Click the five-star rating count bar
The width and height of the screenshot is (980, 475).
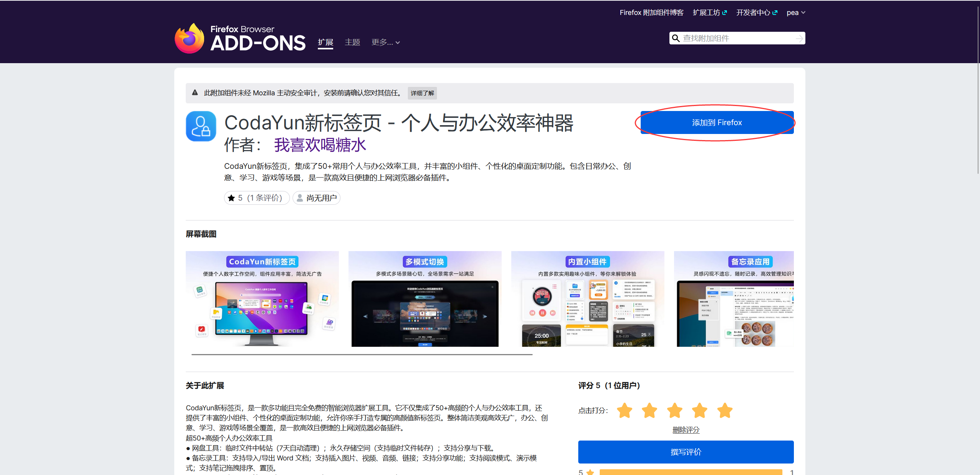tap(690, 472)
